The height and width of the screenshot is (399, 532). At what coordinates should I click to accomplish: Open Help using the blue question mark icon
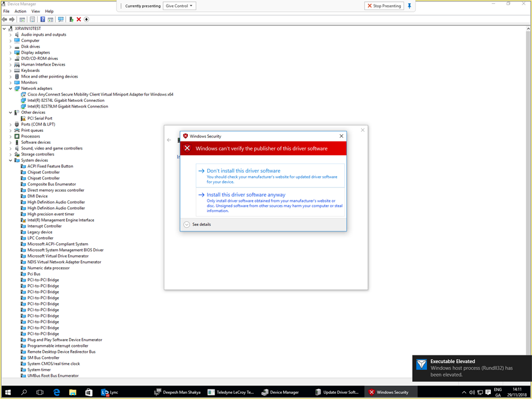42,19
